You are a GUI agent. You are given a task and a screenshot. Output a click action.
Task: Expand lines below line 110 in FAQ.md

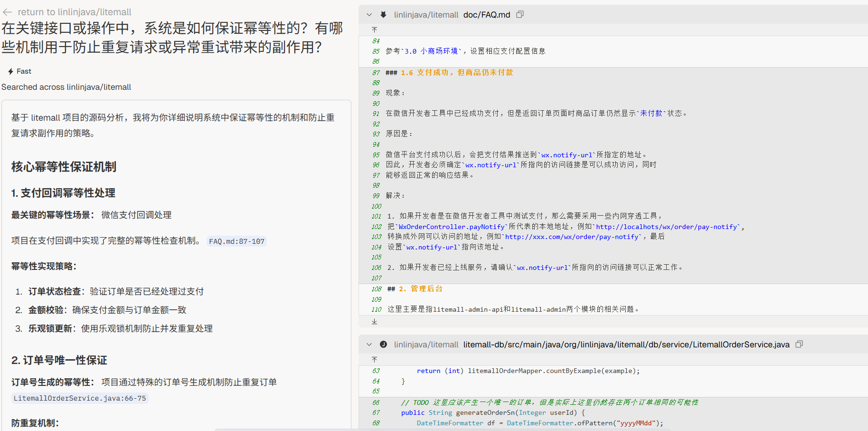[x=374, y=322]
